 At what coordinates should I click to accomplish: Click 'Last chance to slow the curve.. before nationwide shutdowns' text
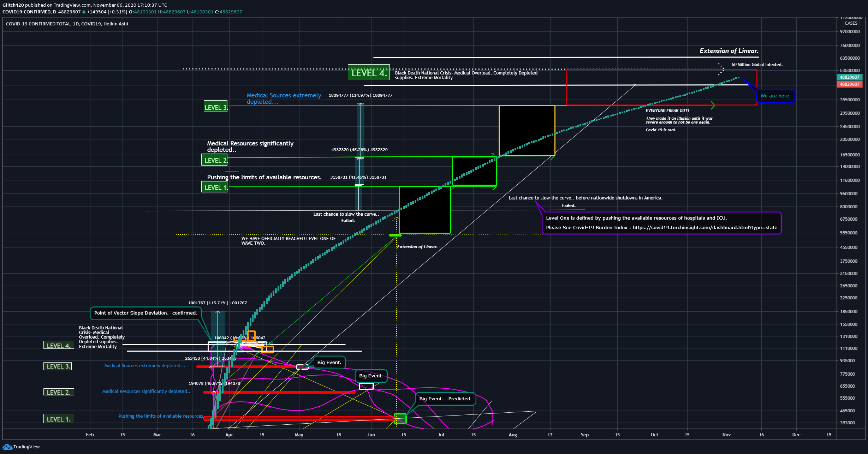pos(585,198)
